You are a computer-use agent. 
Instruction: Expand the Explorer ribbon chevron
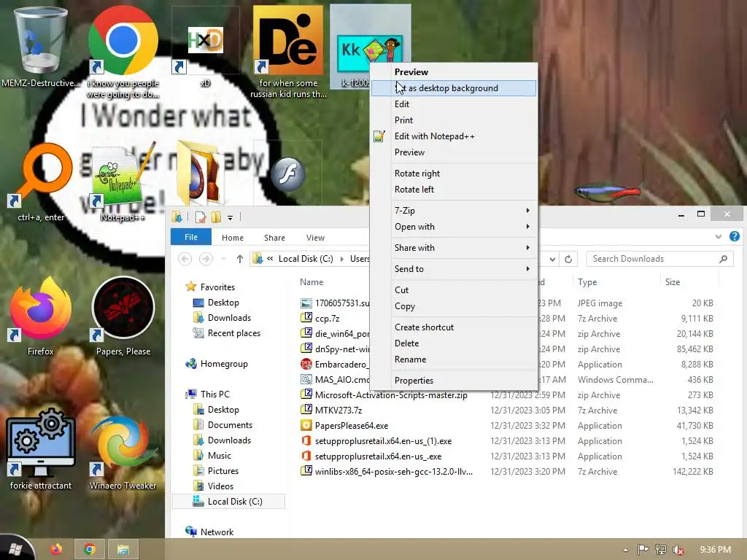719,236
